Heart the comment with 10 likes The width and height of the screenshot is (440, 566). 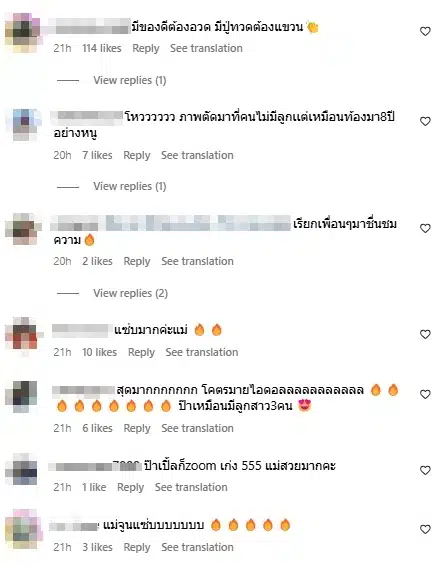click(x=425, y=334)
